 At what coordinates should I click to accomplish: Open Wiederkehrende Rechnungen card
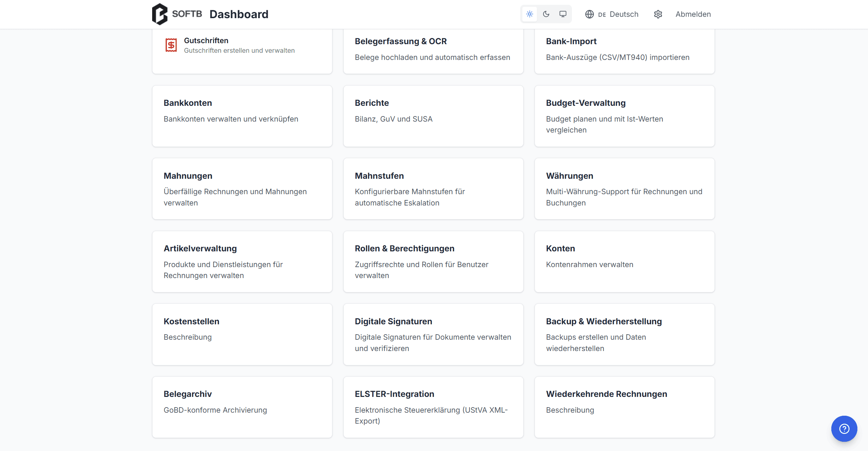pyautogui.click(x=624, y=407)
